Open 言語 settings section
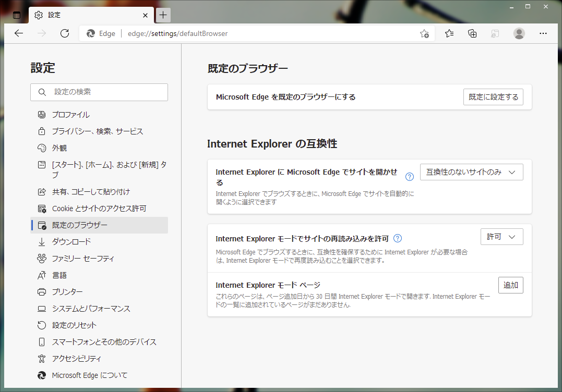Screen dimensions: 562x392 click(x=99, y=275)
